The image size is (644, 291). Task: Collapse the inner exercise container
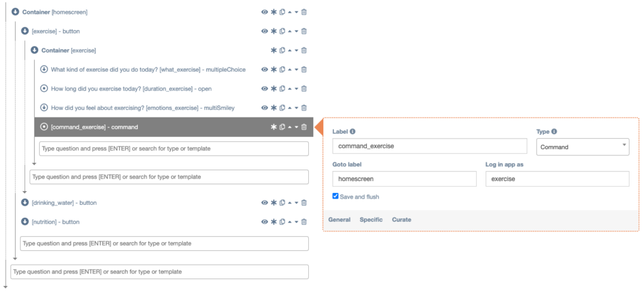[35, 50]
